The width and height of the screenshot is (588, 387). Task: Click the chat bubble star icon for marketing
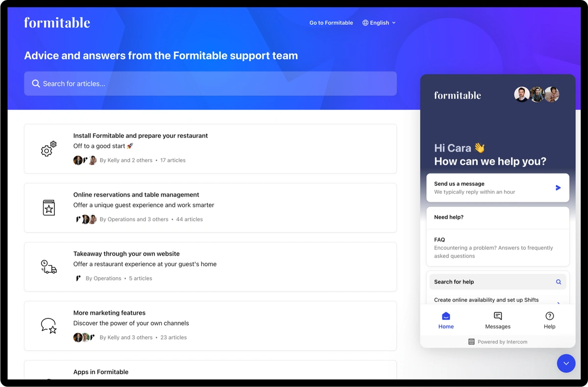click(49, 326)
